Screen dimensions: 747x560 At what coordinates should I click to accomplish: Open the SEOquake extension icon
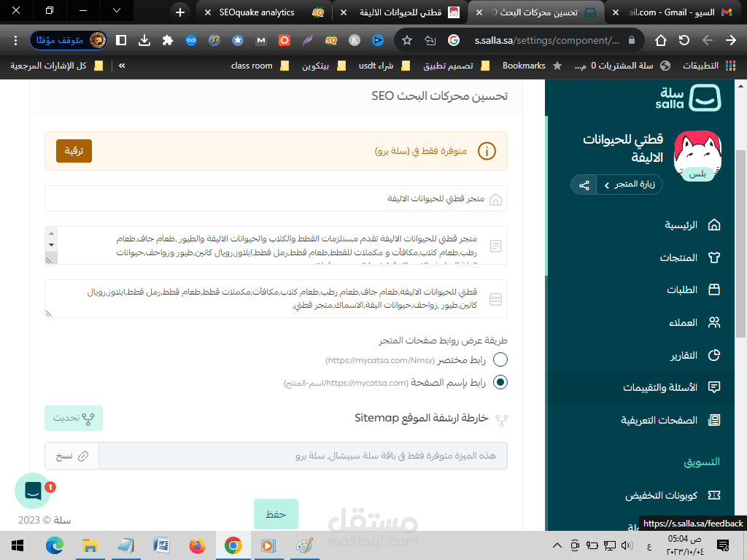(331, 41)
